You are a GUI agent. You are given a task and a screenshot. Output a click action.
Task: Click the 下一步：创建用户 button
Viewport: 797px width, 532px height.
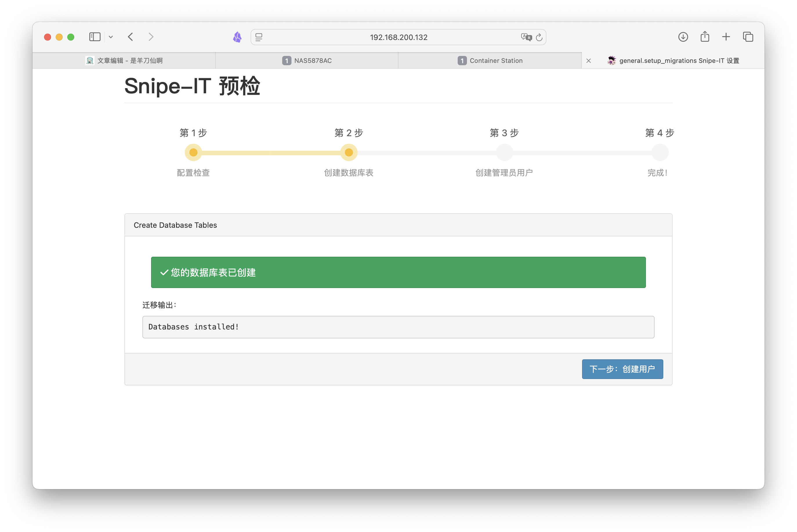click(x=622, y=369)
